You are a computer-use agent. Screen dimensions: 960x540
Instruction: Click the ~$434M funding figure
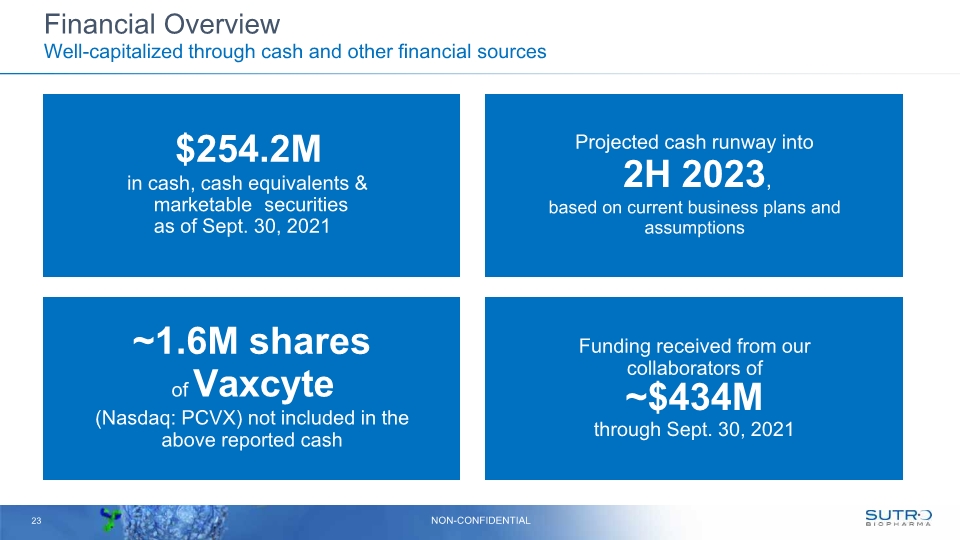click(x=693, y=398)
